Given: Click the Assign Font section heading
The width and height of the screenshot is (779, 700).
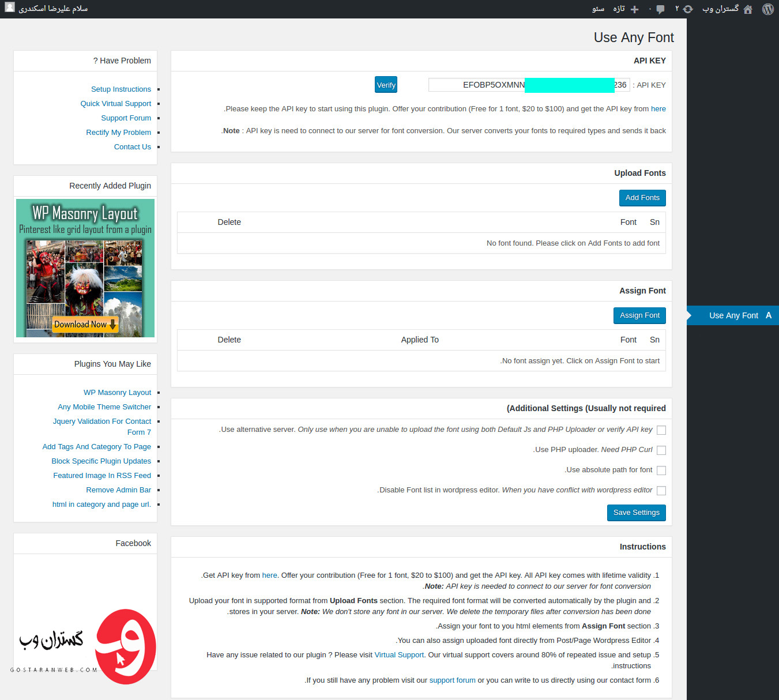Looking at the screenshot, I should (642, 291).
